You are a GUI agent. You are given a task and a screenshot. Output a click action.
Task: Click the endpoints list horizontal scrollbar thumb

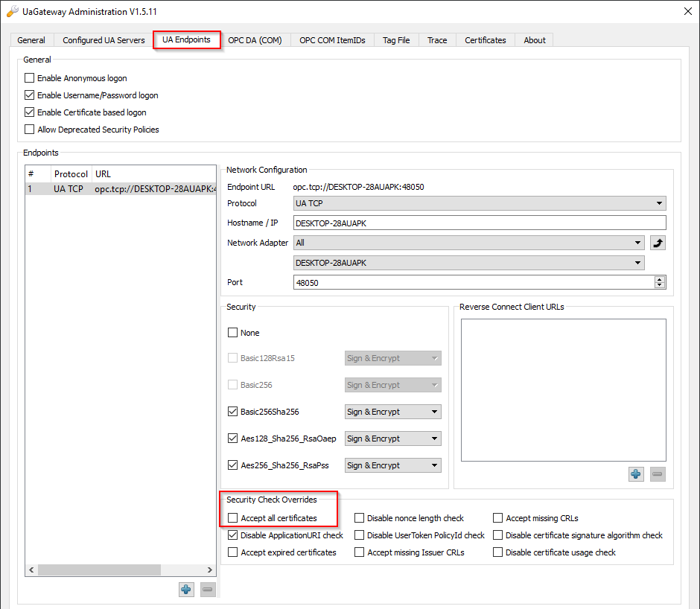(x=99, y=570)
